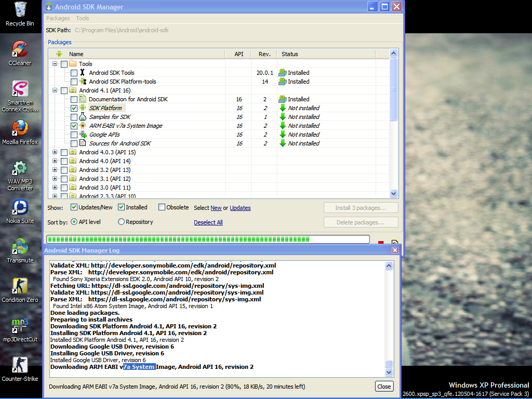Launch CCleaner from the desktop
532x399 pixels.
coord(20,54)
